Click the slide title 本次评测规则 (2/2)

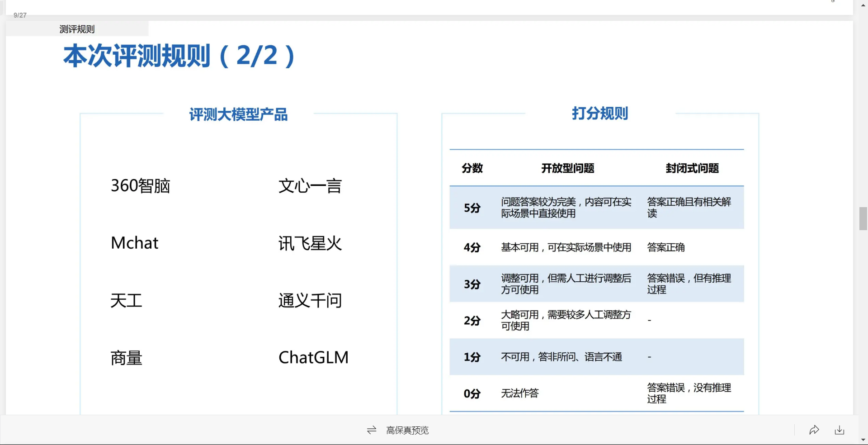[x=179, y=56]
